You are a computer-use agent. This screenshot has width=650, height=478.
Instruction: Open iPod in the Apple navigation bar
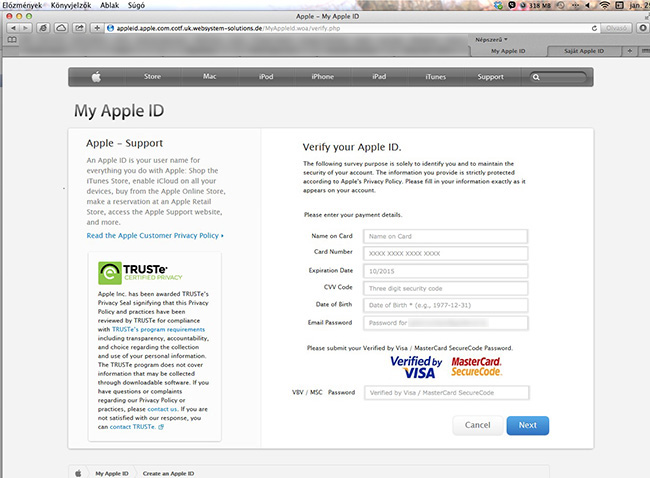(x=266, y=77)
